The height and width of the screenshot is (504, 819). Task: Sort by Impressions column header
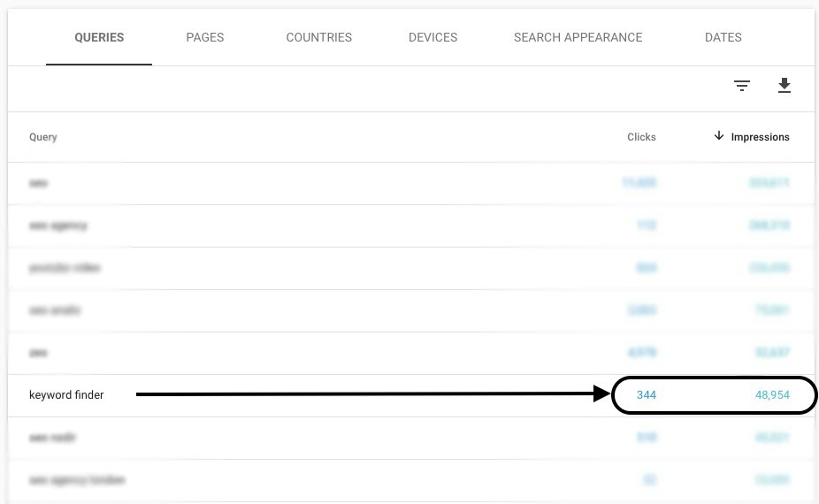(760, 137)
